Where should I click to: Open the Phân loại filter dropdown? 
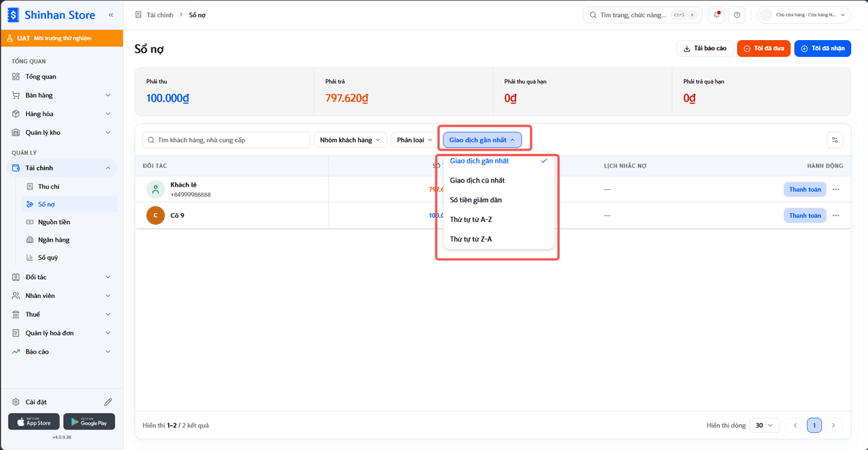click(414, 140)
